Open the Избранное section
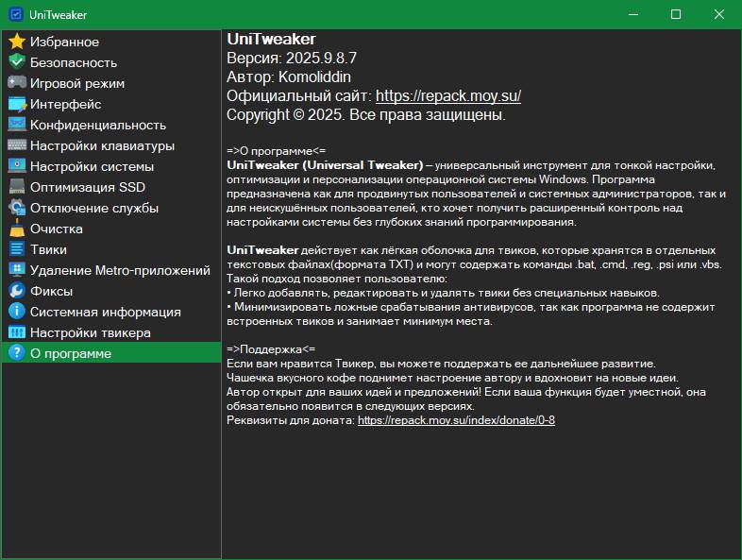 pyautogui.click(x=111, y=42)
